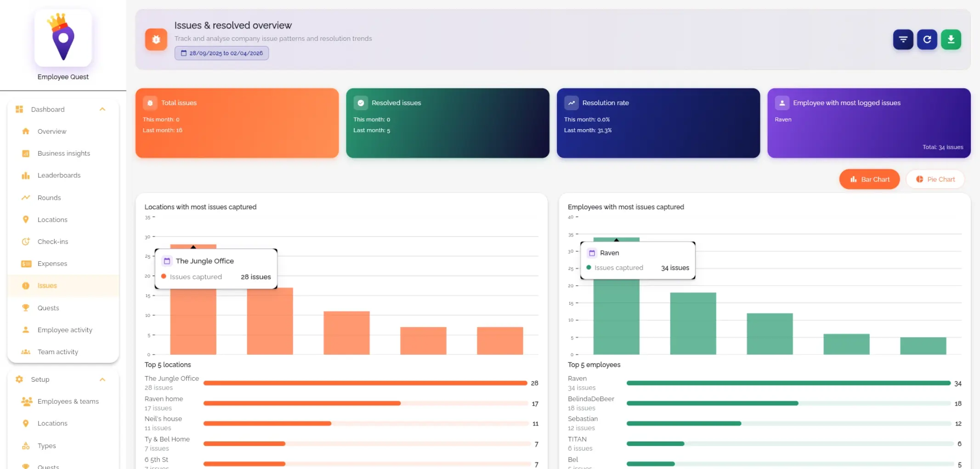Collapse the Dashboard section
980x469 pixels.
point(102,109)
